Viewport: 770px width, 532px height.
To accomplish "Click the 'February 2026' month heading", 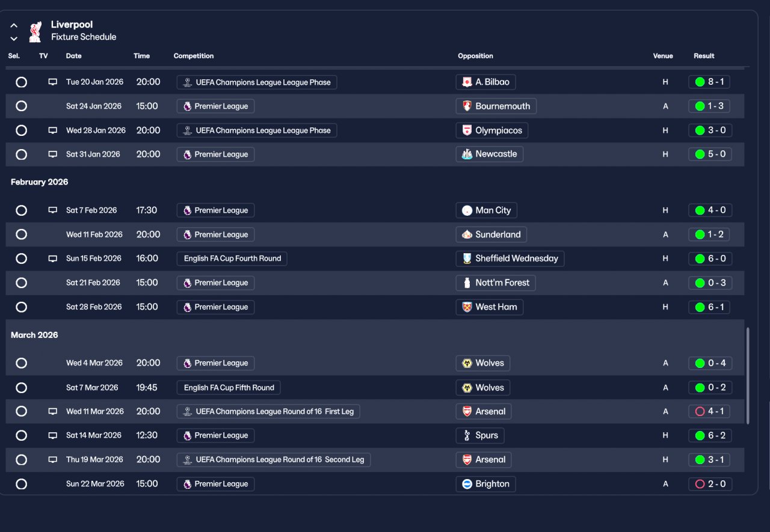I will coord(40,182).
